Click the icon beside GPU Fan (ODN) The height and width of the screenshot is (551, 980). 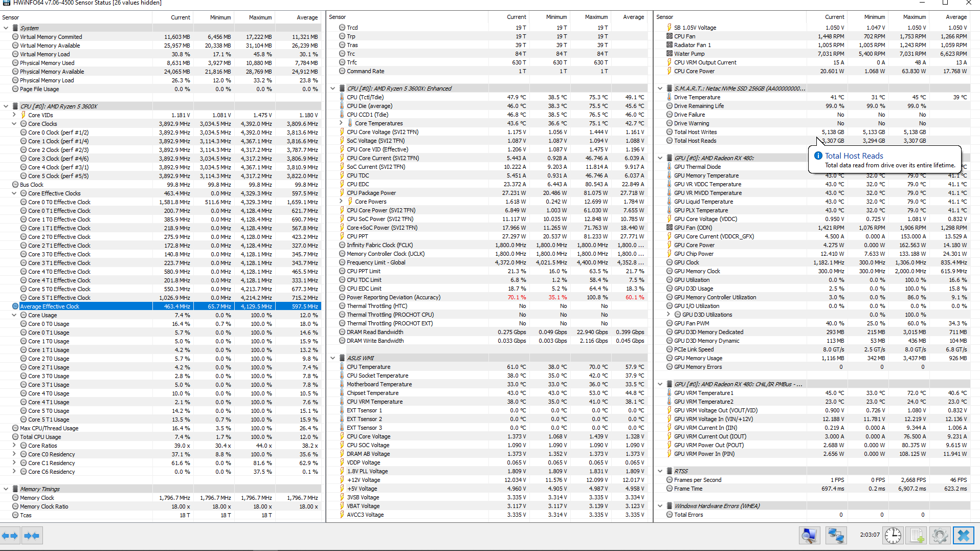click(670, 228)
